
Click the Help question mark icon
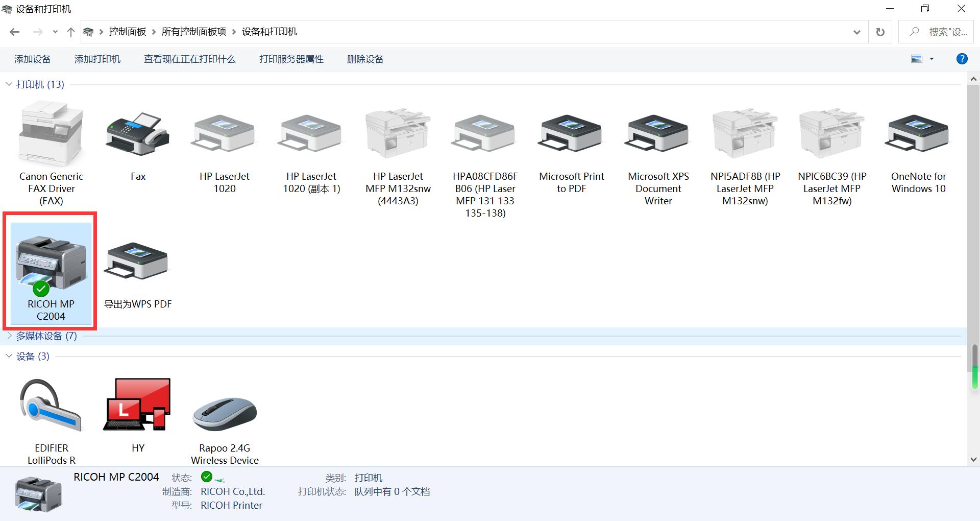[962, 59]
